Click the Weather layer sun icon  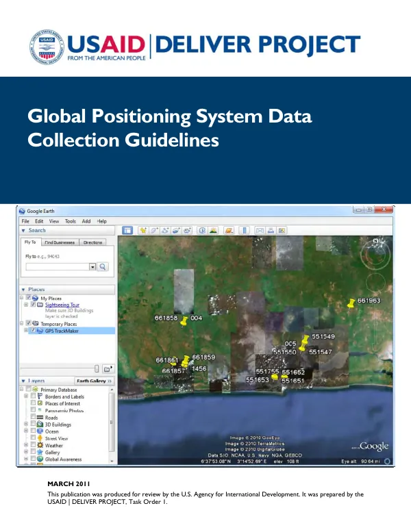point(40,445)
